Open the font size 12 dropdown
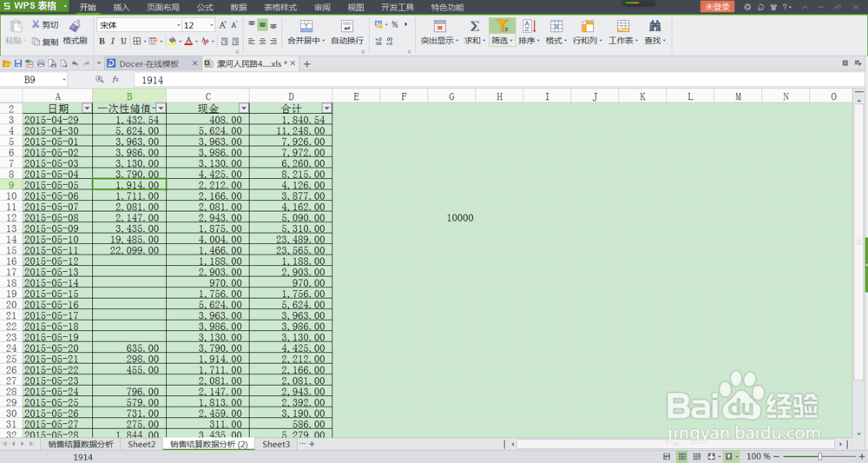This screenshot has width=868, height=463. 212,25
